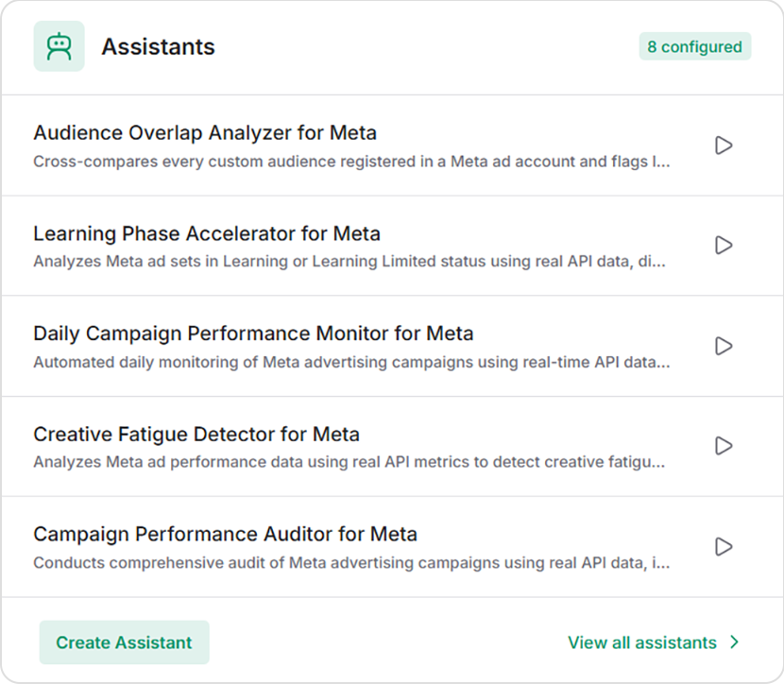Click the Assistants robot icon
The width and height of the screenshot is (784, 684).
coord(59,46)
